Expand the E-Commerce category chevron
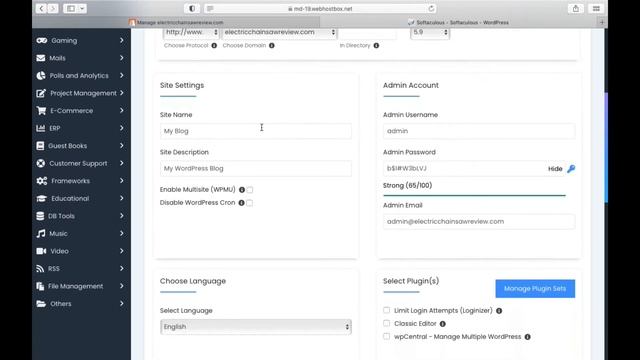 pyautogui.click(x=122, y=111)
